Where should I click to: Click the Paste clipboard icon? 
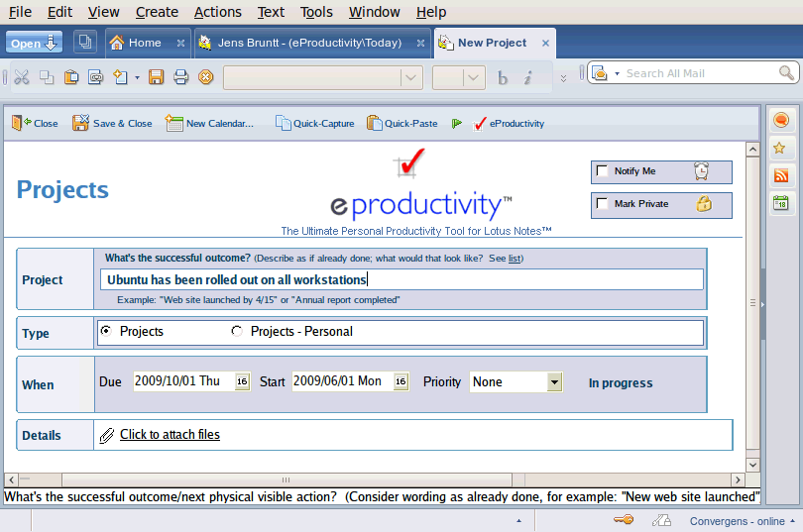(71, 77)
